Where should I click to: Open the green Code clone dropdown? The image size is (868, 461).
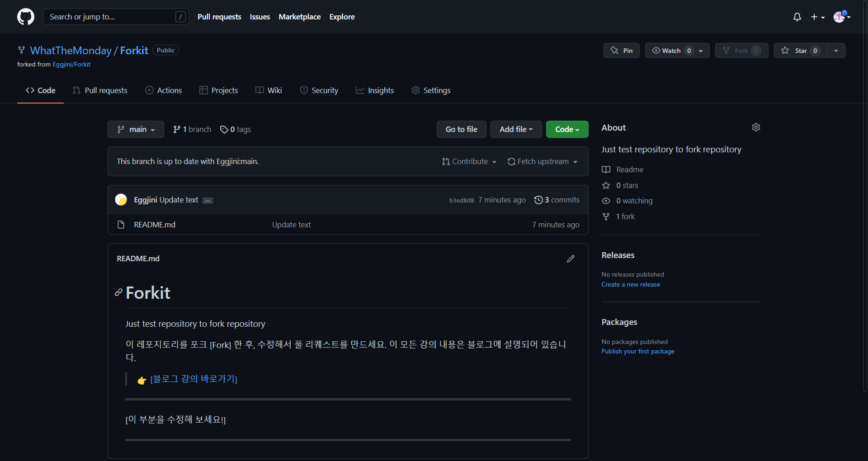click(x=567, y=129)
